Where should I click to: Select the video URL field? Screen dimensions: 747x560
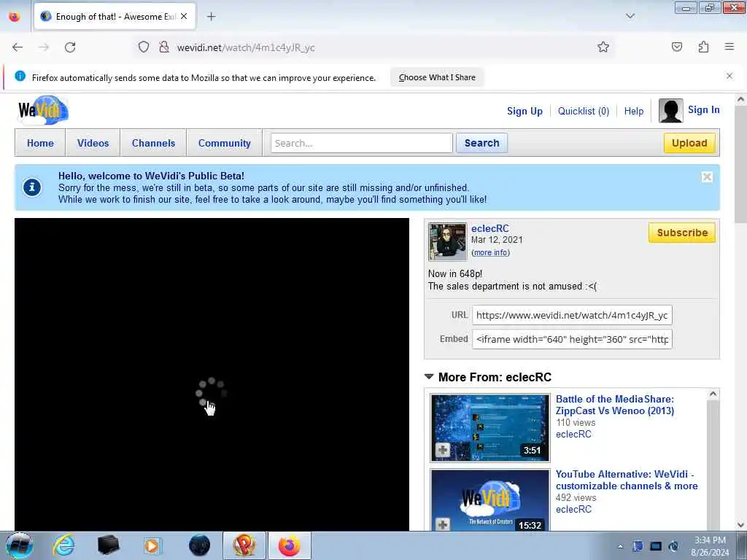[x=572, y=315]
